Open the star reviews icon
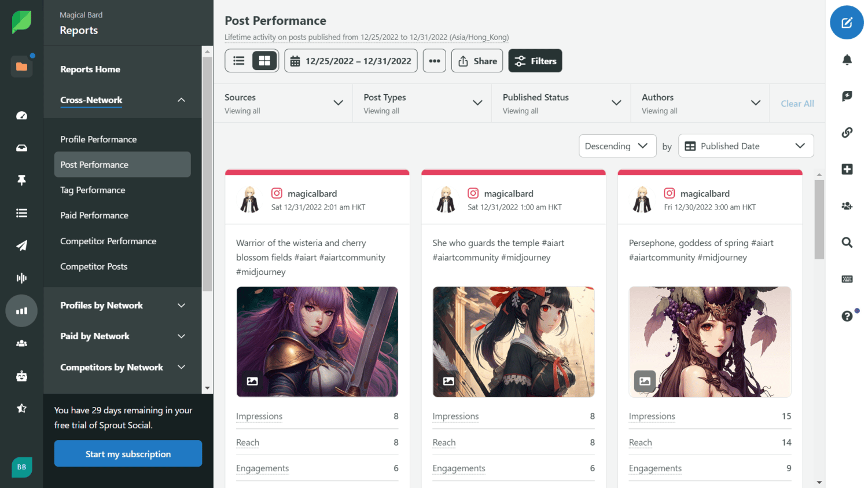 (21, 408)
